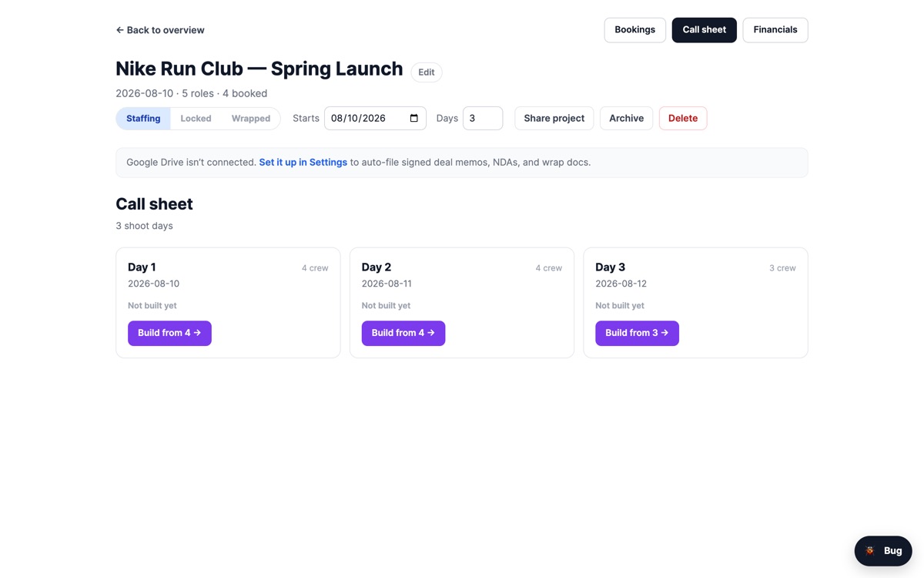Click the Starts date field text
The height and width of the screenshot is (578, 924).
(x=359, y=118)
